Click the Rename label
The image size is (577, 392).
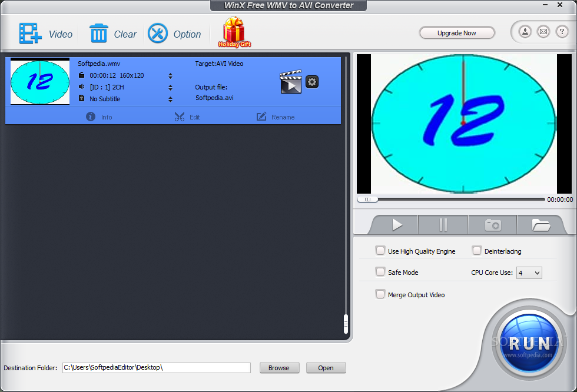tap(283, 117)
